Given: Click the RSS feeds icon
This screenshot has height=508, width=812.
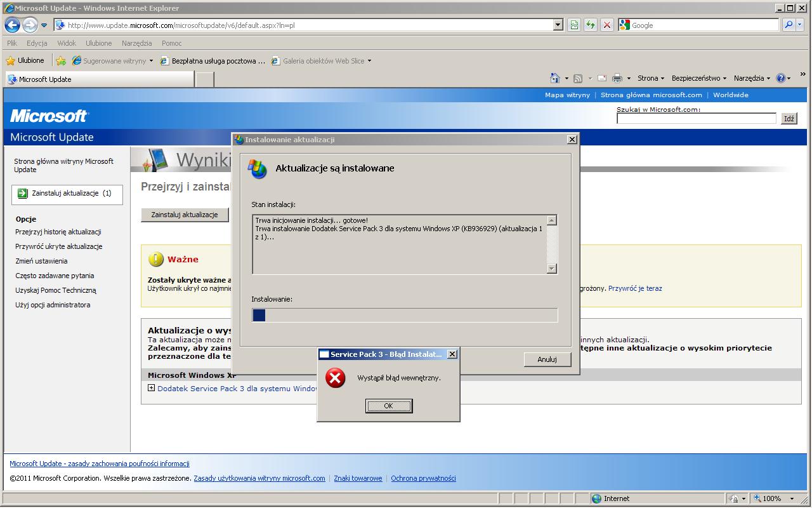Looking at the screenshot, I should (x=578, y=78).
